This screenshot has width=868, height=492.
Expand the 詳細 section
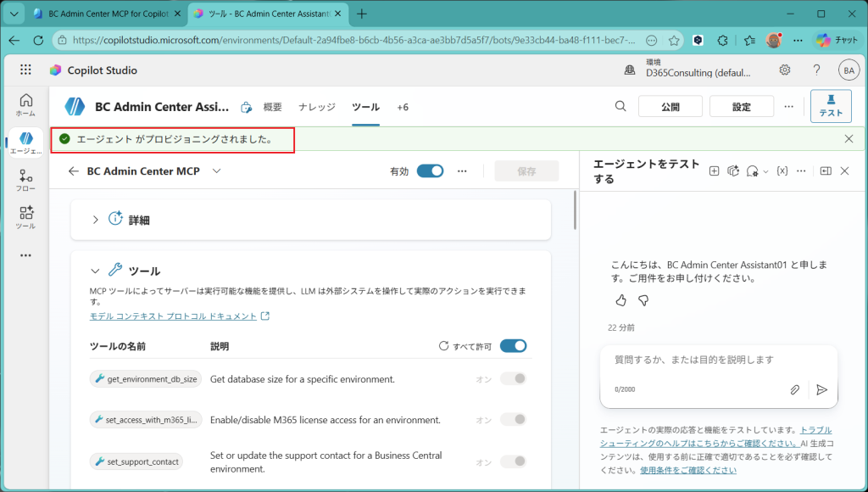(95, 220)
